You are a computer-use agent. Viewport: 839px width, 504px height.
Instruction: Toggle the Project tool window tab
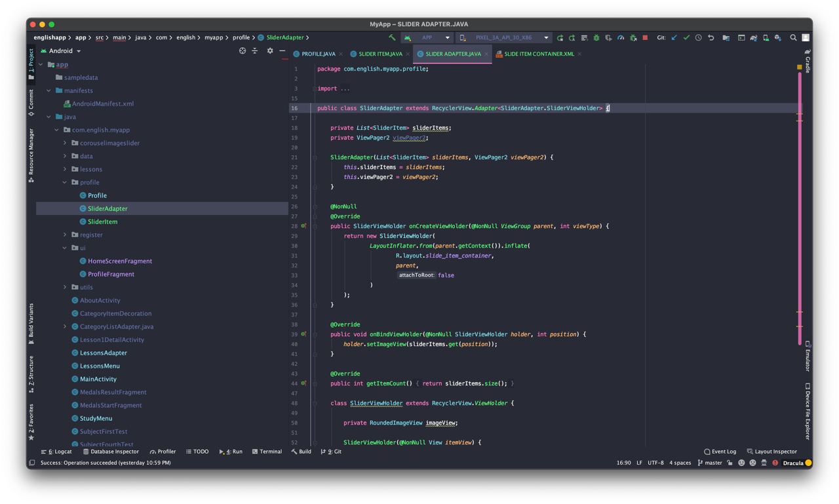point(31,63)
